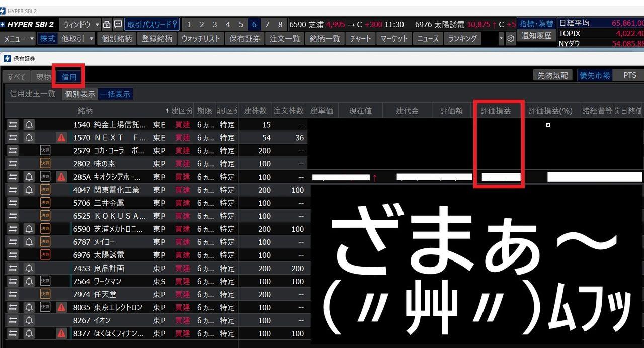Switch to the 現物 tab
Viewport: 644px width, 348px height.
44,77
